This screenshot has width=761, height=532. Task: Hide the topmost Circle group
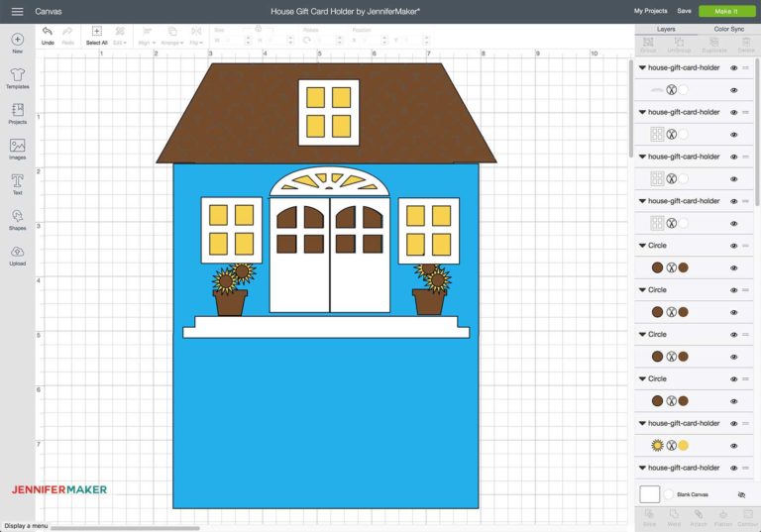tap(734, 246)
